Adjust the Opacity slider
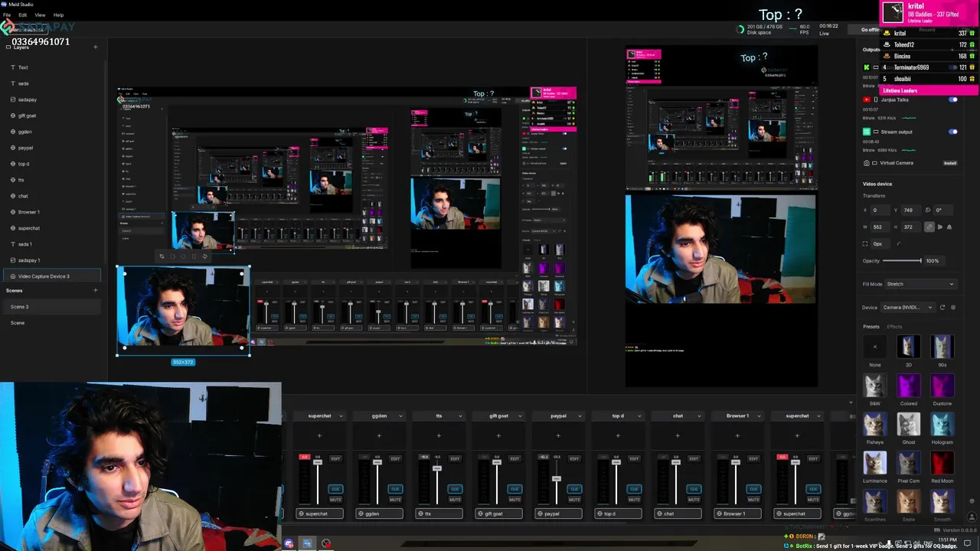The width and height of the screenshot is (980, 551). coord(903,261)
